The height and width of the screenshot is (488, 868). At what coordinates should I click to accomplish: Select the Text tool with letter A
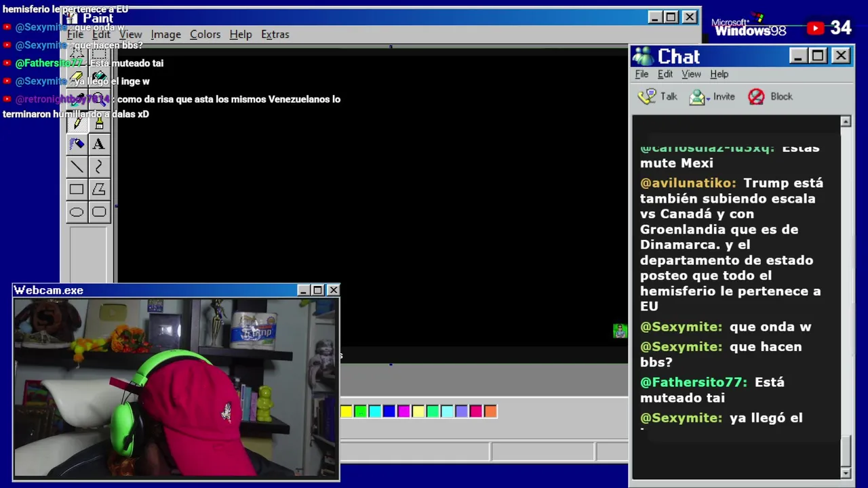coord(99,144)
